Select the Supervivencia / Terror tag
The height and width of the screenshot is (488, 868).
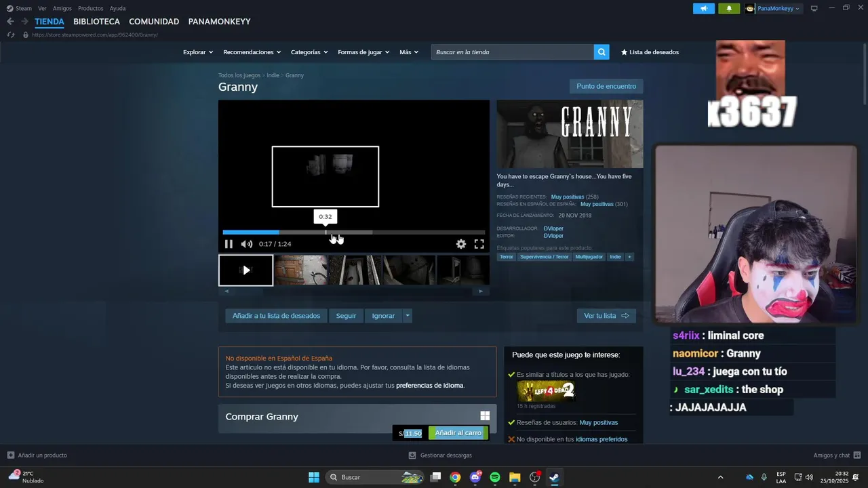[545, 257]
